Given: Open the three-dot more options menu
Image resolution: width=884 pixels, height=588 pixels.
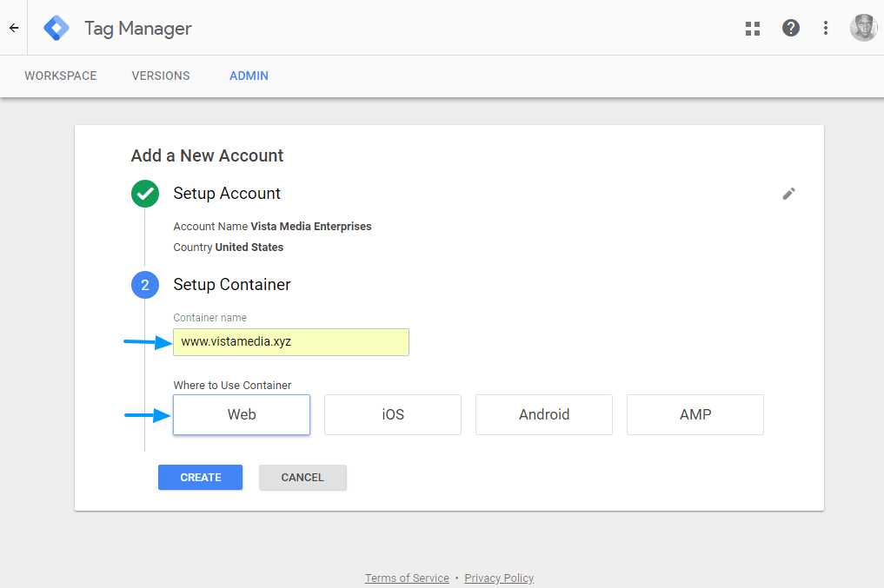Looking at the screenshot, I should (826, 28).
